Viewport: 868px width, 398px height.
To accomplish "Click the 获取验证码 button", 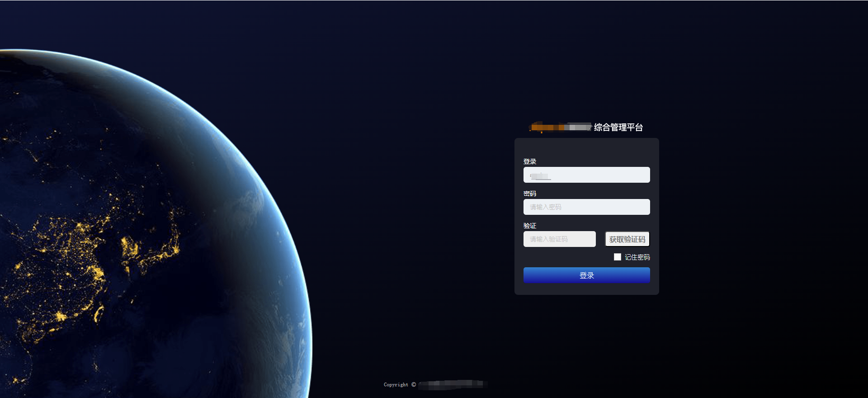I will tap(627, 239).
